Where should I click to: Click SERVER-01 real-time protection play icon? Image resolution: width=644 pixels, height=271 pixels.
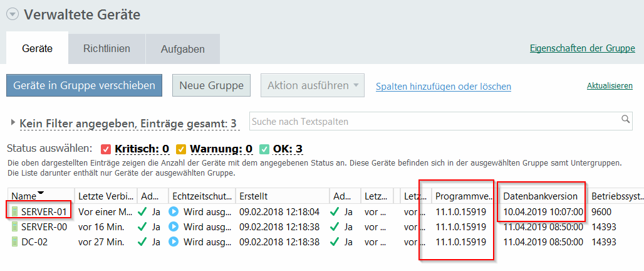pos(174,211)
